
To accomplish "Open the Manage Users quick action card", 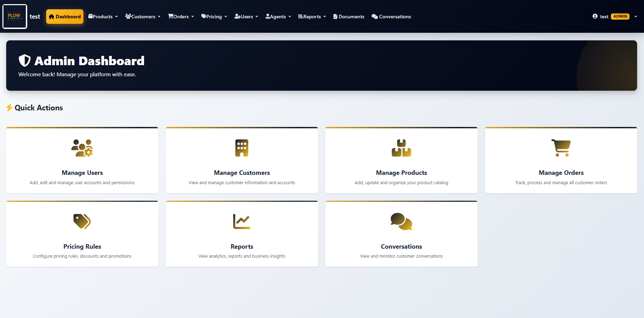I will coord(82,160).
